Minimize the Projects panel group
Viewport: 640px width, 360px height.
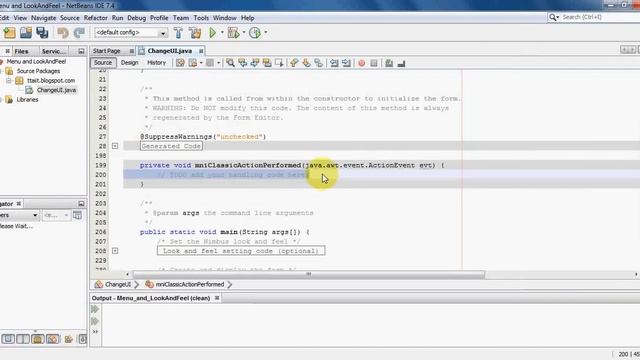pyautogui.click(x=81, y=51)
